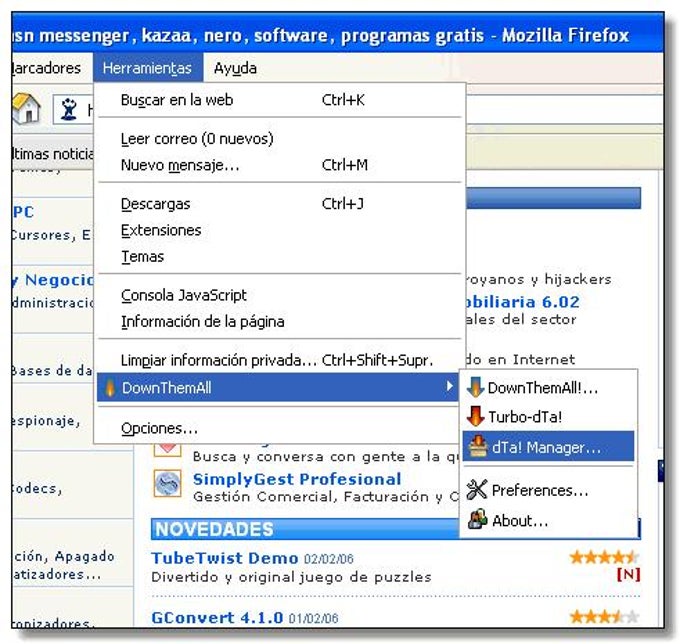Choose DownThemAll!... submenu entry

(549, 387)
